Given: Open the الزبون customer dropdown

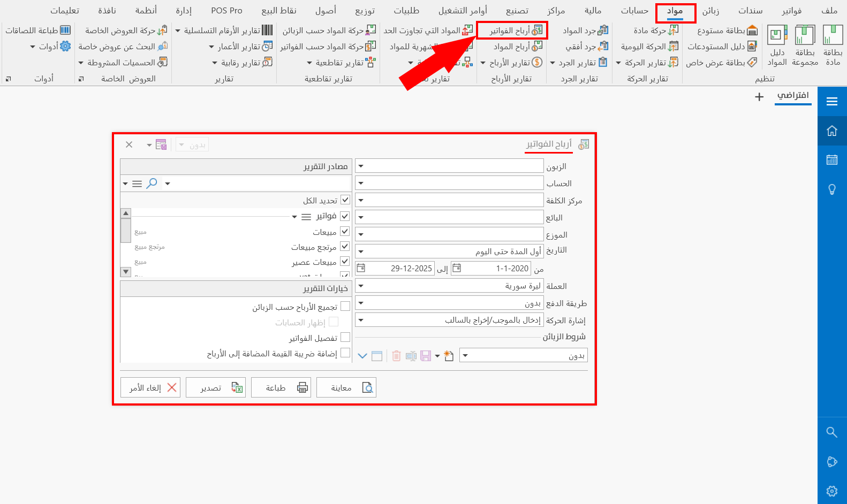Looking at the screenshot, I should [x=361, y=166].
